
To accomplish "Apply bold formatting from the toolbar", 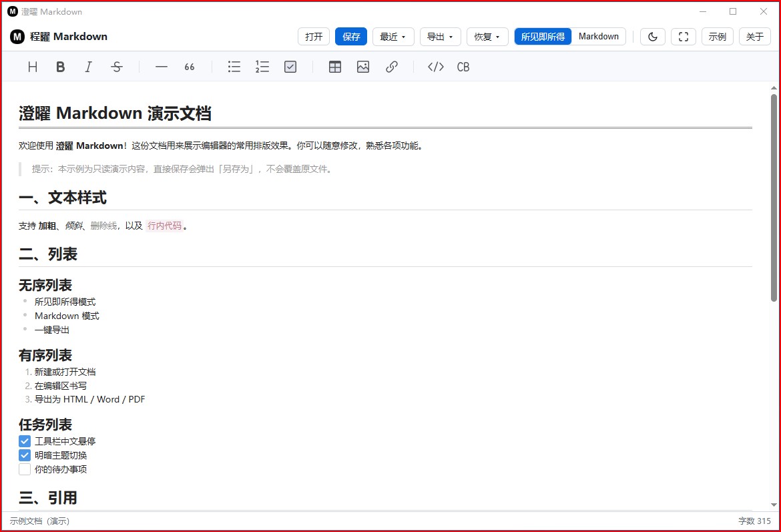I will (60, 67).
